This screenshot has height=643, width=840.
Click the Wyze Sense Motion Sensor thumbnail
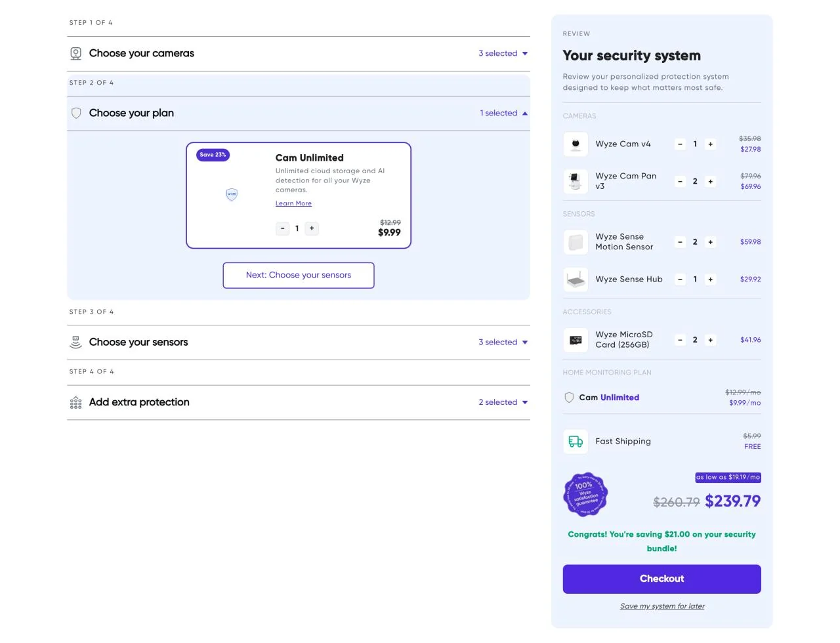tap(576, 242)
